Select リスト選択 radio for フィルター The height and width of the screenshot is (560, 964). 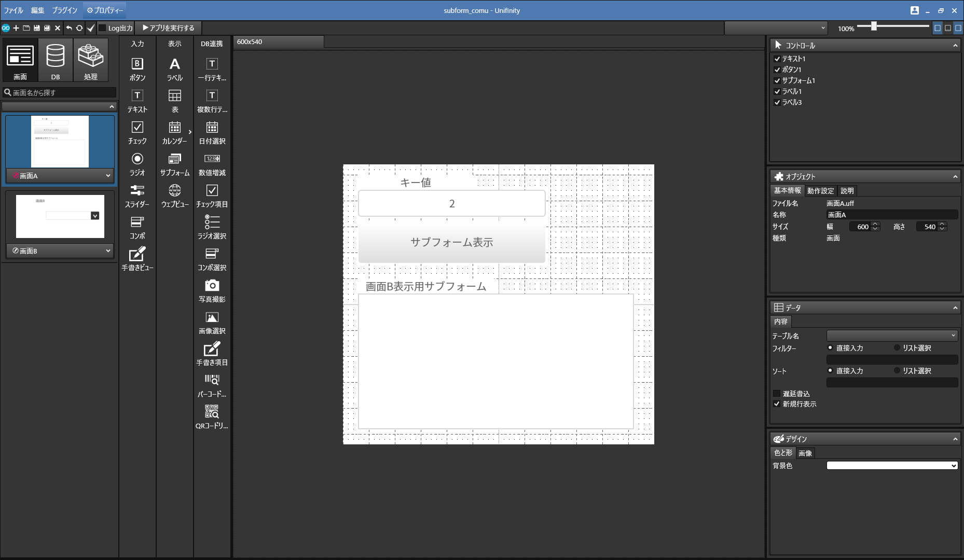pos(897,348)
